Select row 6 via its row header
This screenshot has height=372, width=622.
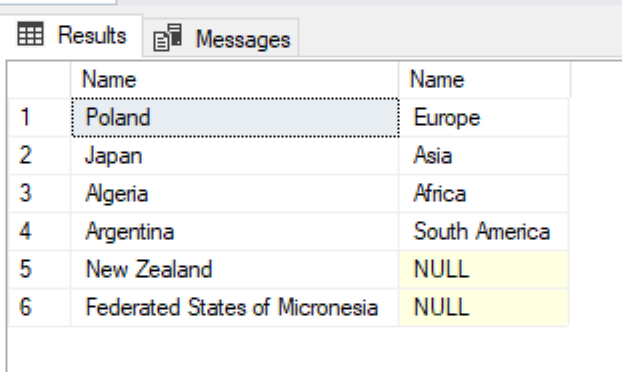pyautogui.click(x=39, y=308)
